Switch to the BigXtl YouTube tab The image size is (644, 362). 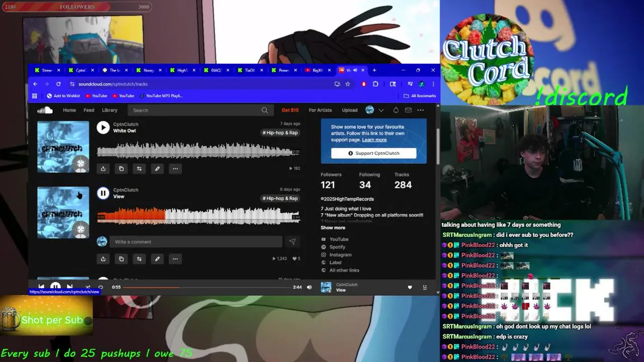tap(317, 70)
